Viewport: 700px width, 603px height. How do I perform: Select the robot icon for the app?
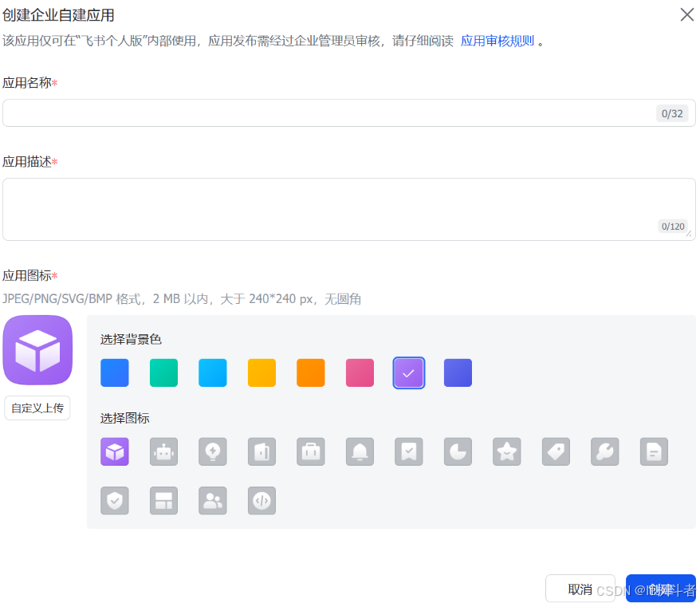coord(163,451)
